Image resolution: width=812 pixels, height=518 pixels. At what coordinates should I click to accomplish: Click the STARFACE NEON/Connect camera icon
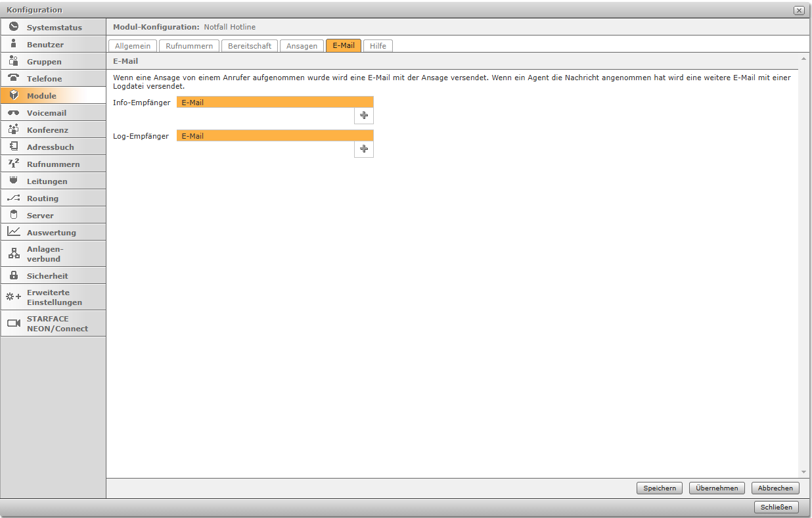[13, 323]
